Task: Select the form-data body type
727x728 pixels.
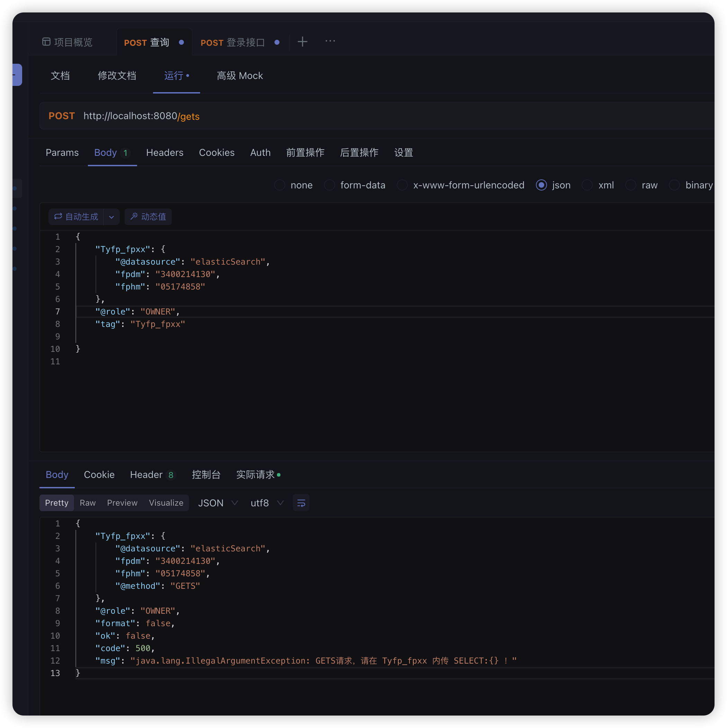Action: pyautogui.click(x=329, y=185)
